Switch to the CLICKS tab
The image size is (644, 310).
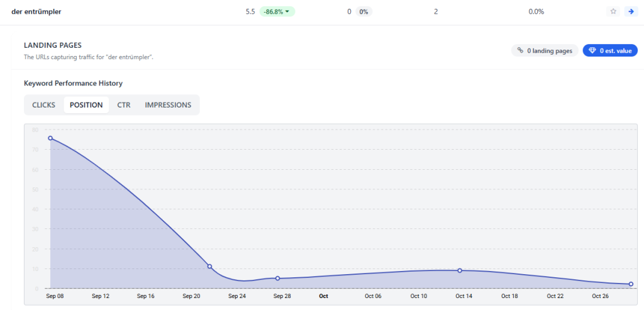[43, 105]
